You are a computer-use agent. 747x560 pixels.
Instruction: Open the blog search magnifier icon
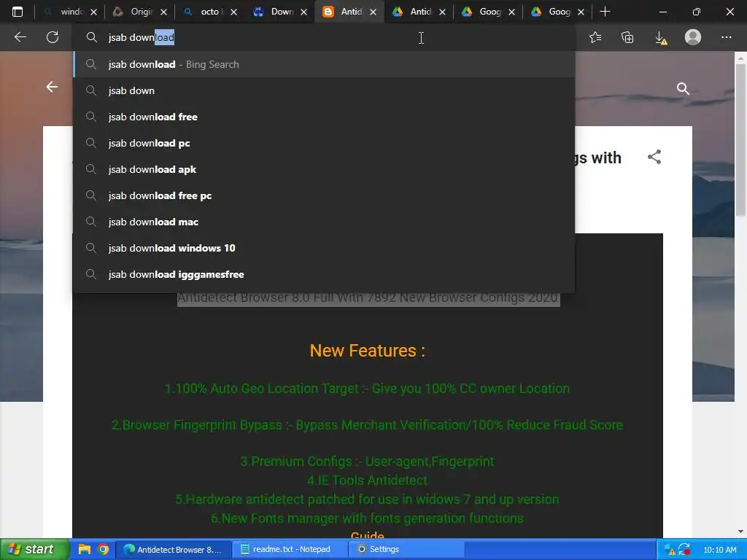pos(683,88)
